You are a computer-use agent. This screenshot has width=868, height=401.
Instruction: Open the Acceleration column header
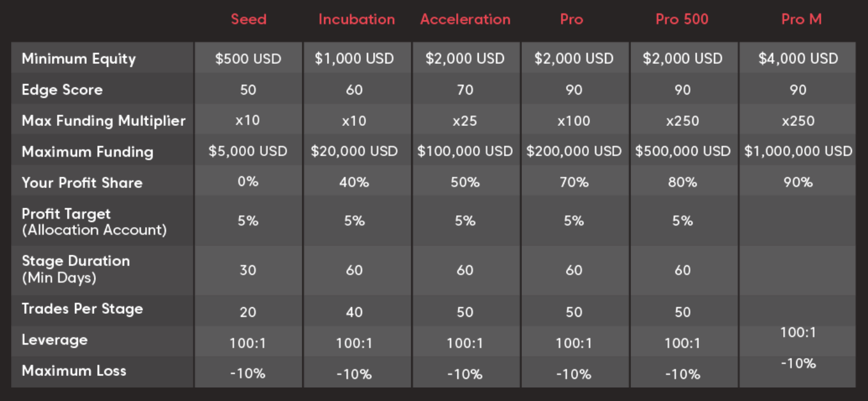pos(465,19)
